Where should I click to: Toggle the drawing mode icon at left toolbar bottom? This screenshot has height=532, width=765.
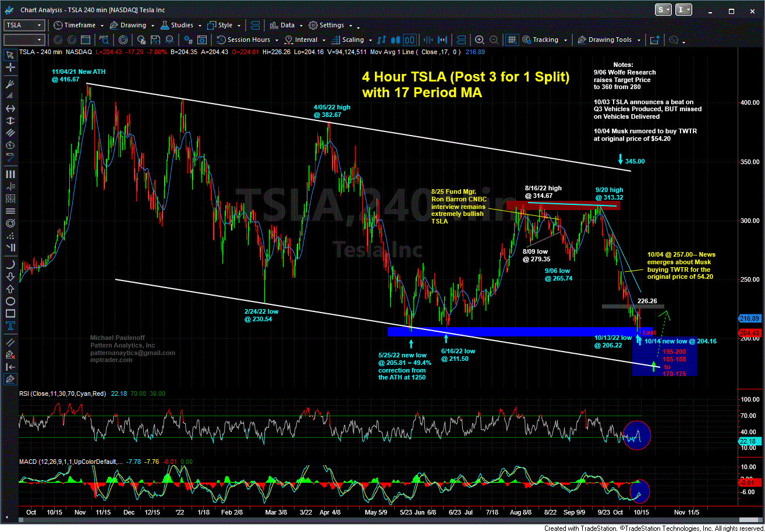click(x=10, y=379)
